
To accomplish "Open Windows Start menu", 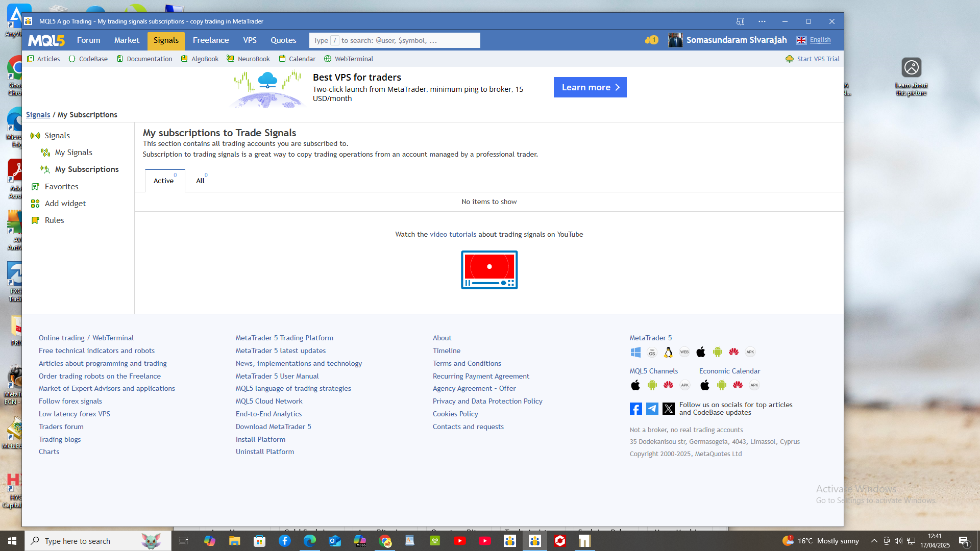I will pyautogui.click(x=12, y=541).
